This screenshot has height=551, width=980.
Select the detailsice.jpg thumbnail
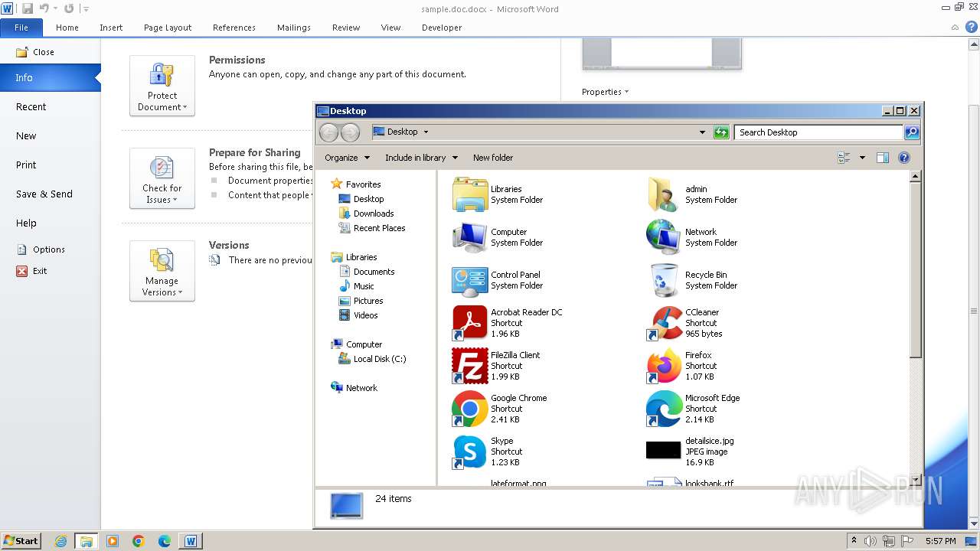pos(663,450)
